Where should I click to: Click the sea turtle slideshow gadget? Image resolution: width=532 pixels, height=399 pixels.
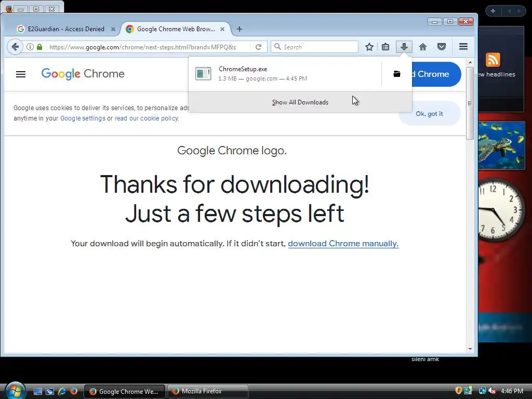pyautogui.click(x=501, y=145)
